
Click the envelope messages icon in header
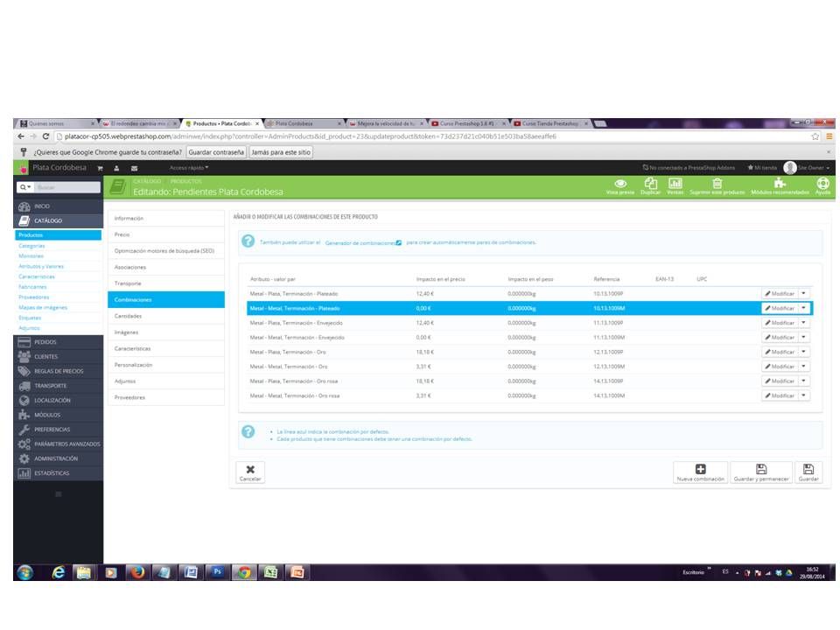click(134, 168)
